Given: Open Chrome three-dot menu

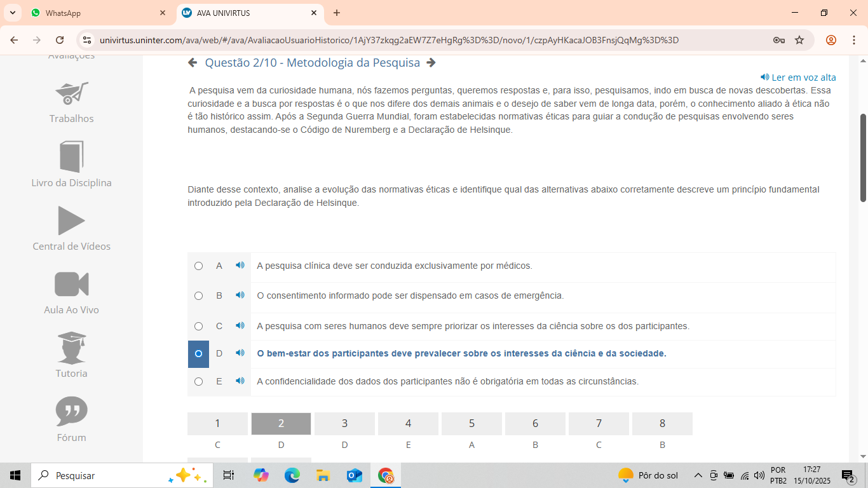Looking at the screenshot, I should tap(853, 40).
